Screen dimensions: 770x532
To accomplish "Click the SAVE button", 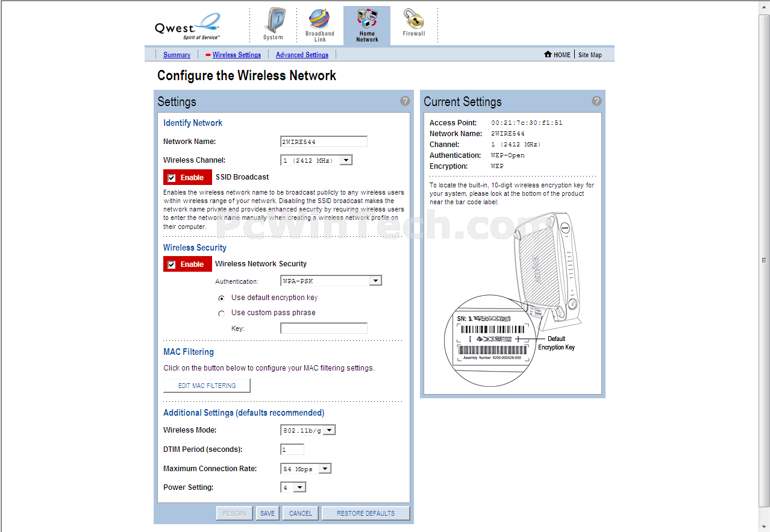I will [268, 513].
